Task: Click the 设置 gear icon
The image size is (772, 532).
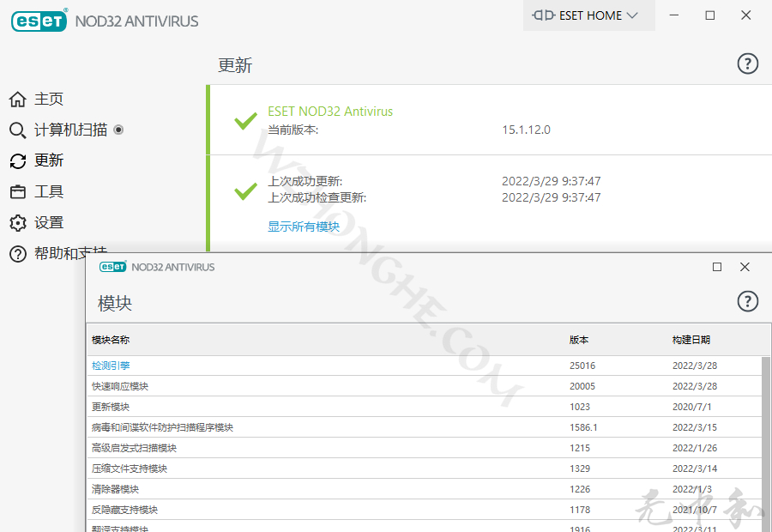Action: coord(18,222)
